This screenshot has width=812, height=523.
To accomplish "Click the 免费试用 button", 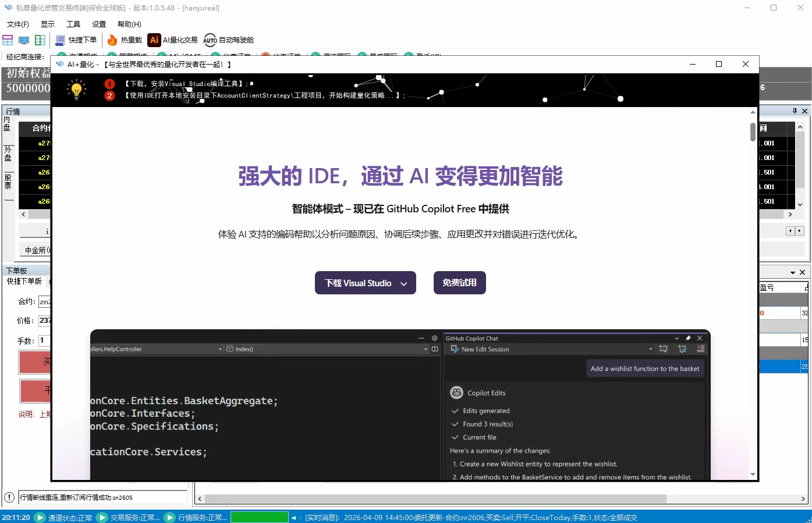I will [459, 283].
